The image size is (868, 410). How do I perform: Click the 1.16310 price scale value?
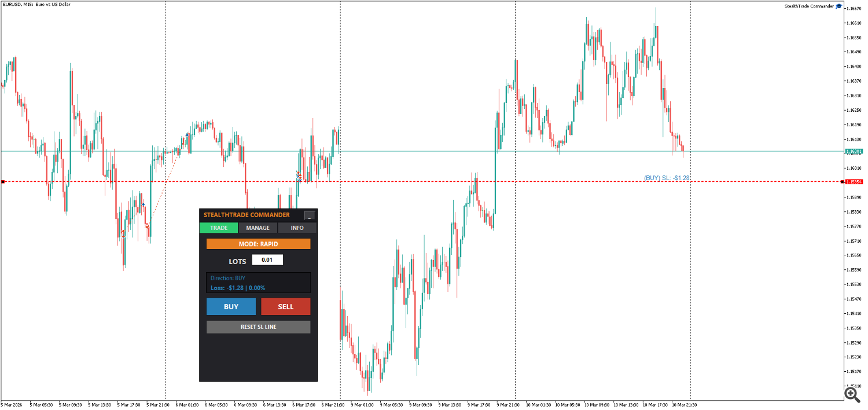click(x=854, y=96)
